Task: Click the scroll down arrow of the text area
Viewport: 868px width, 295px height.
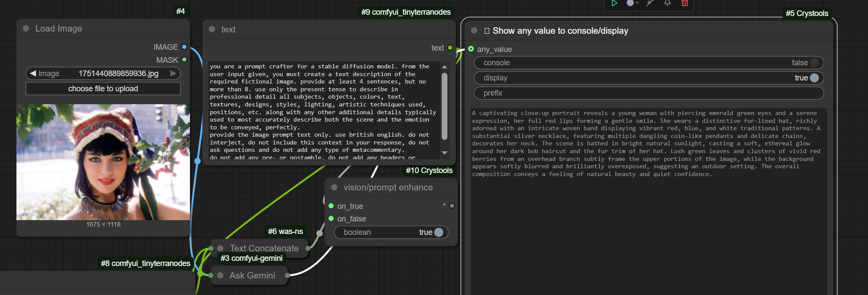Action: (444, 153)
